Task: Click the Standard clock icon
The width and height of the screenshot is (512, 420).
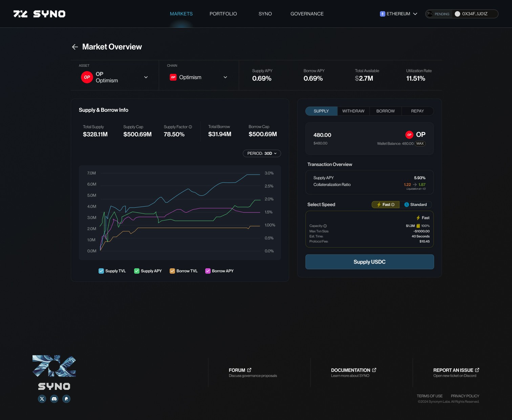Action: coord(407,205)
